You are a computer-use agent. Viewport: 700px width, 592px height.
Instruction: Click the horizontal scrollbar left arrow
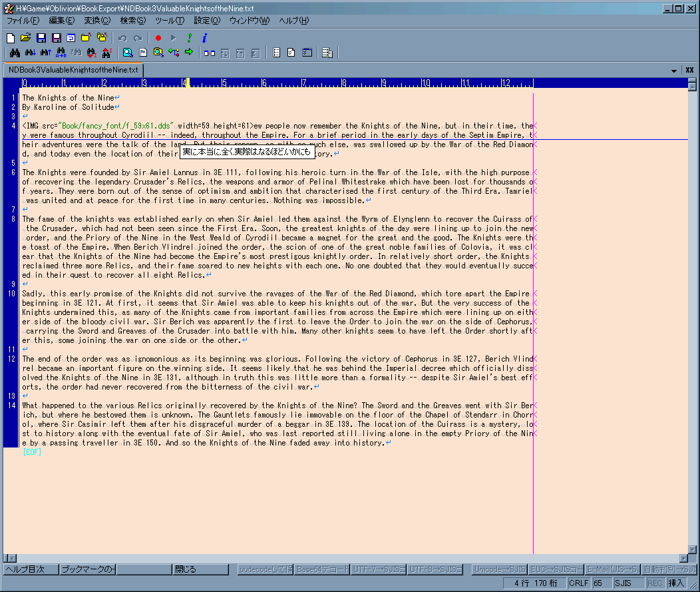click(x=12, y=558)
